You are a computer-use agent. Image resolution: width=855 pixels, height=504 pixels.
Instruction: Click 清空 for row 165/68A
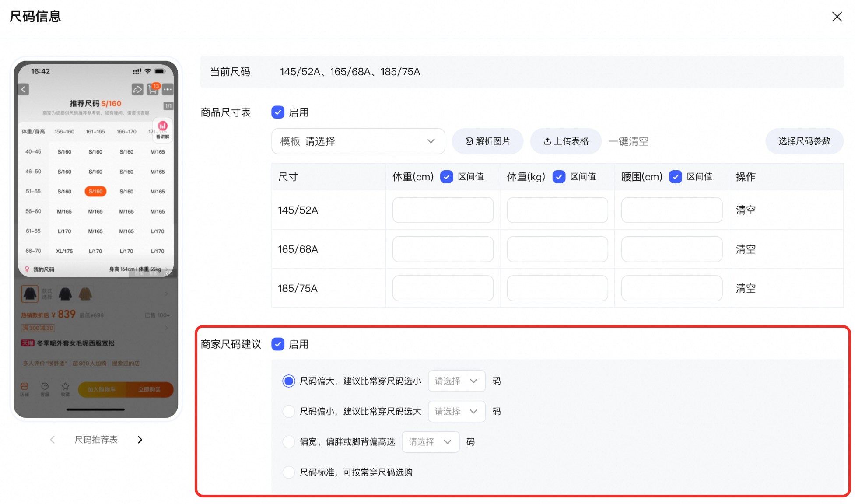[x=746, y=249]
